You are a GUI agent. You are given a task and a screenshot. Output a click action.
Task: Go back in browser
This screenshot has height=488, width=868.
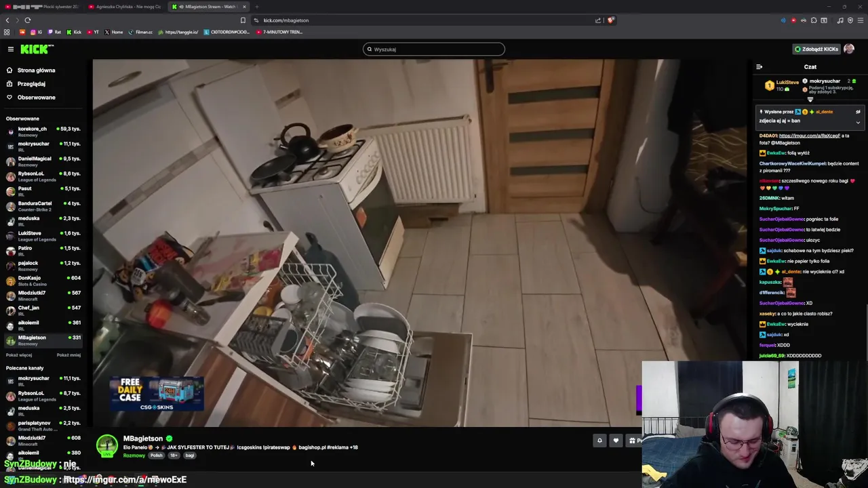[7, 20]
